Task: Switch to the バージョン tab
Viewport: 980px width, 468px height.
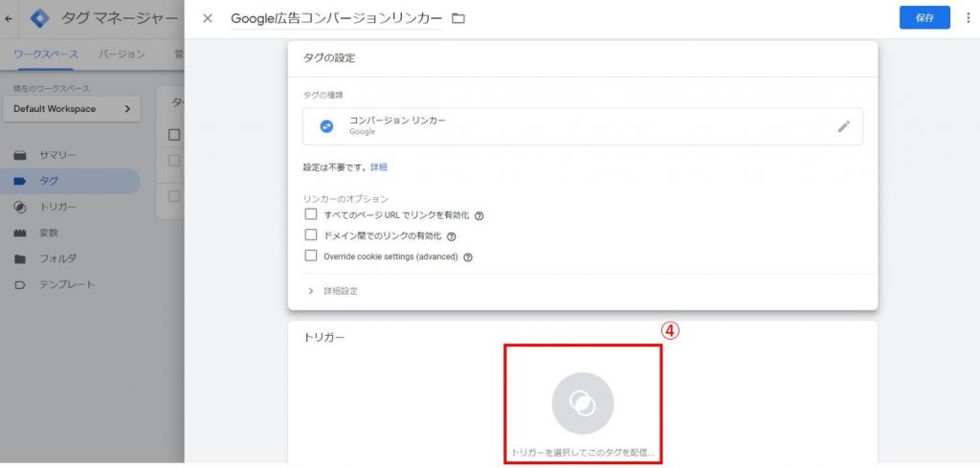Action: point(122,55)
